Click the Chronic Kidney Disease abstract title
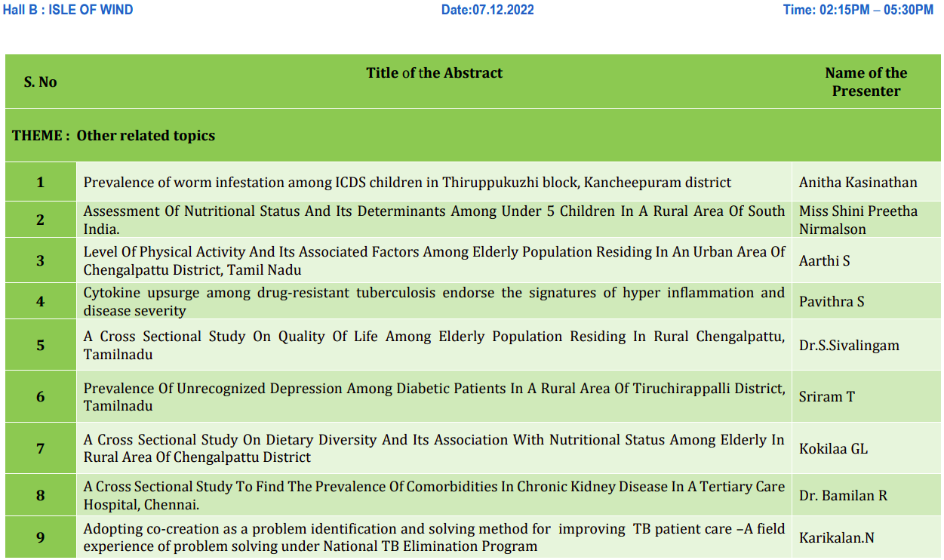944x560 pixels. pos(434,495)
